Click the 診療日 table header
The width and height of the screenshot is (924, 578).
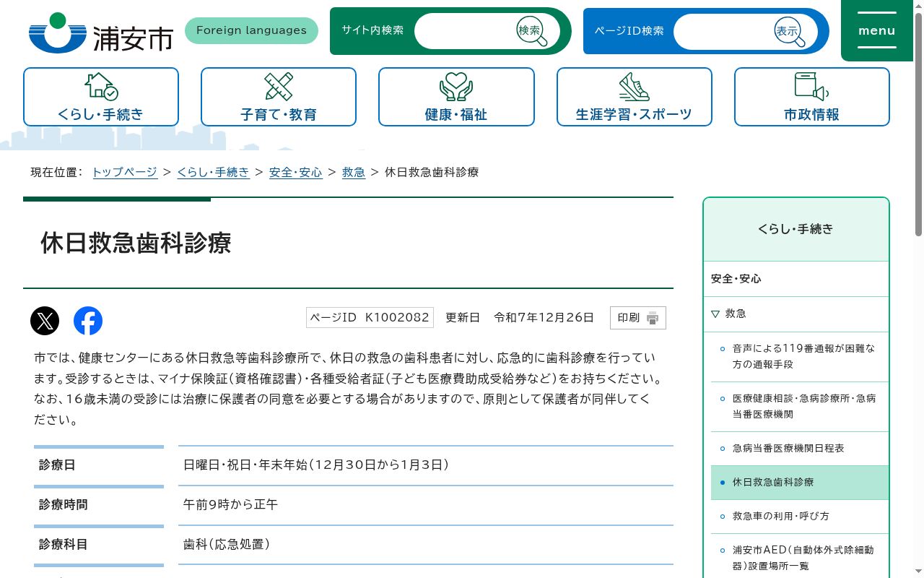(x=99, y=465)
